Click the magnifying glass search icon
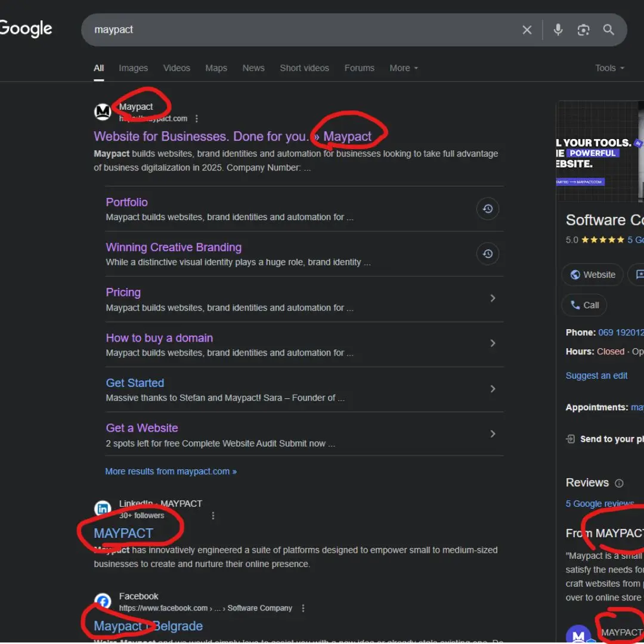 click(x=608, y=30)
